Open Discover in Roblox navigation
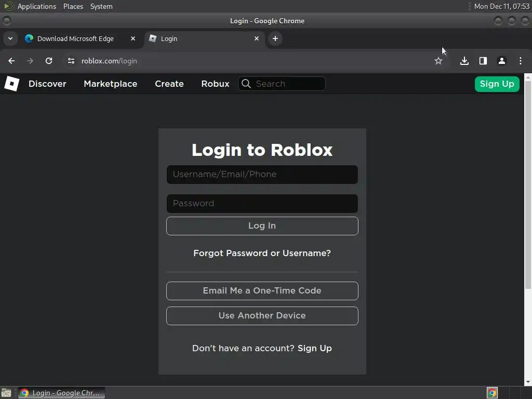Viewport: 532px width, 399px height. point(47,84)
